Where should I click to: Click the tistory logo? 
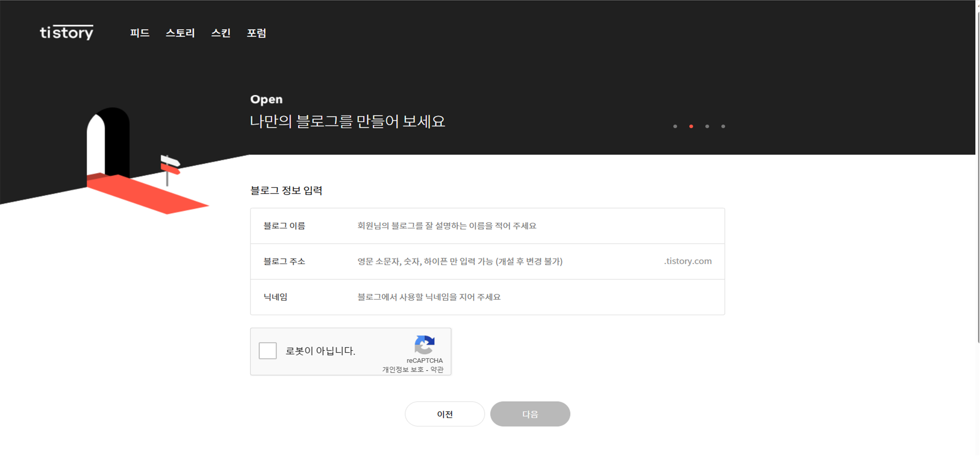67,32
